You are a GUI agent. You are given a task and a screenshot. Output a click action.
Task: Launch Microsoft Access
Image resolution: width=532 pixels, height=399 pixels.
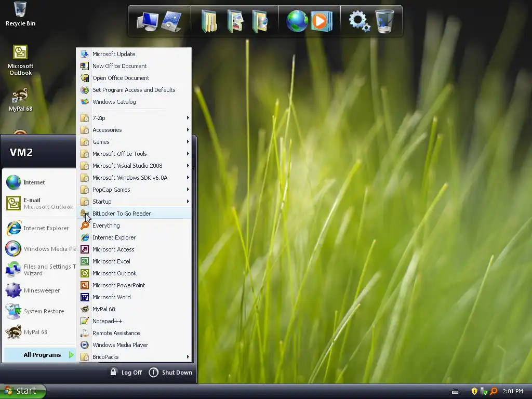pyautogui.click(x=135, y=249)
